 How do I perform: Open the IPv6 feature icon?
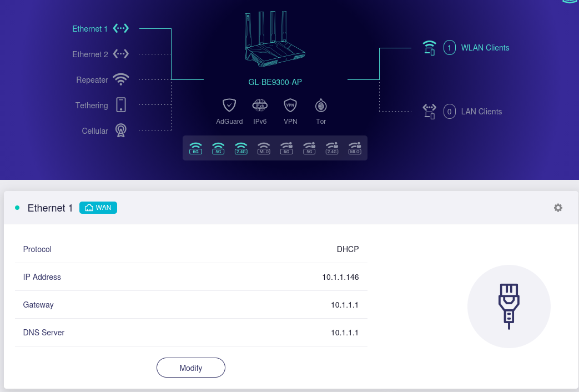click(260, 105)
